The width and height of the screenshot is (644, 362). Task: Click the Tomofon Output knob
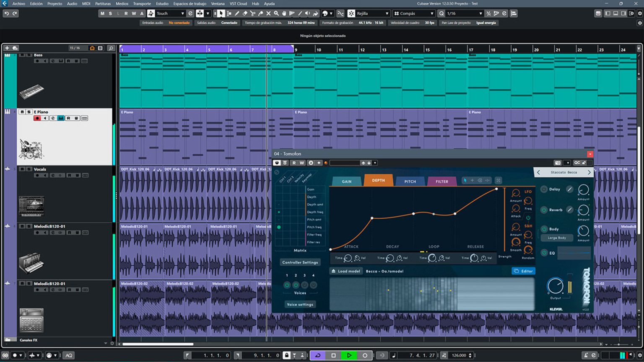(x=555, y=286)
